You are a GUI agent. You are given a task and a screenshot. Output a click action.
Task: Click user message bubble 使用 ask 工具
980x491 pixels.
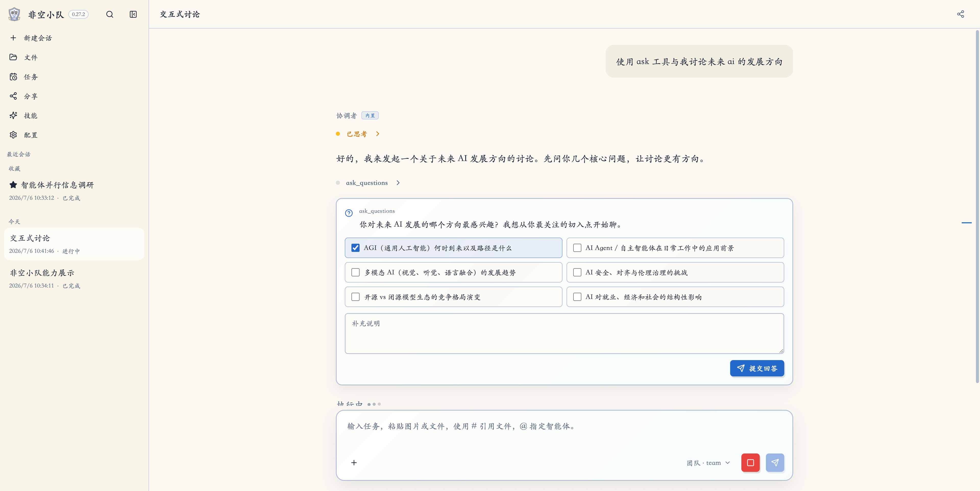pos(699,61)
